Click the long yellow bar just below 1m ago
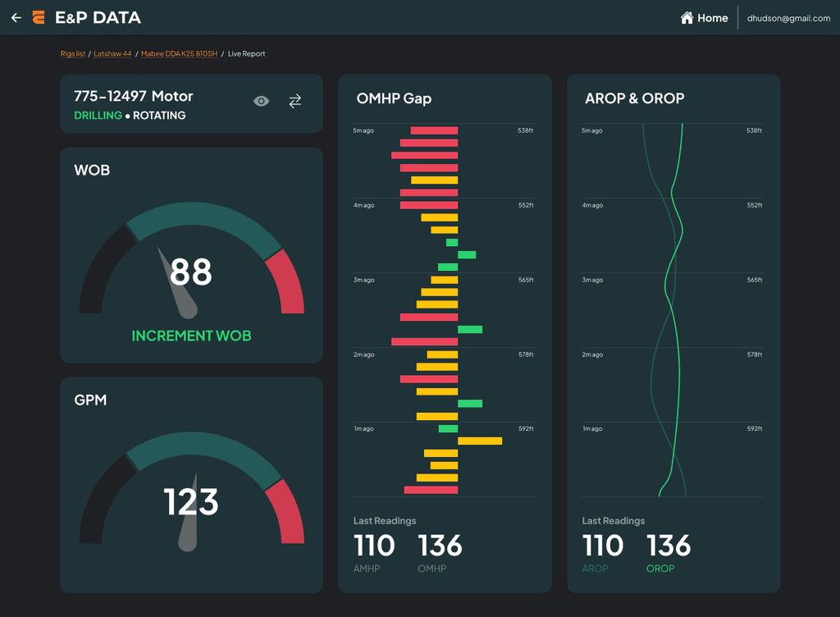This screenshot has width=840, height=617. click(480, 441)
